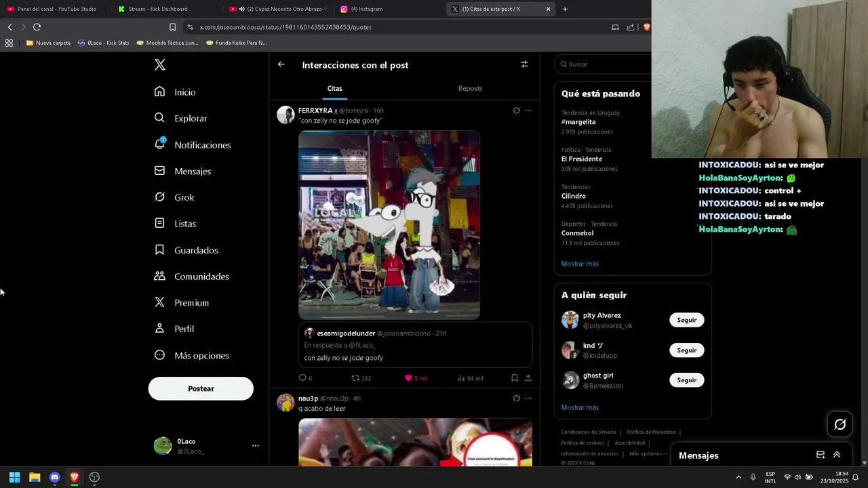Open more options on FERRXYRA post
This screenshot has height=488, width=868.
click(528, 110)
